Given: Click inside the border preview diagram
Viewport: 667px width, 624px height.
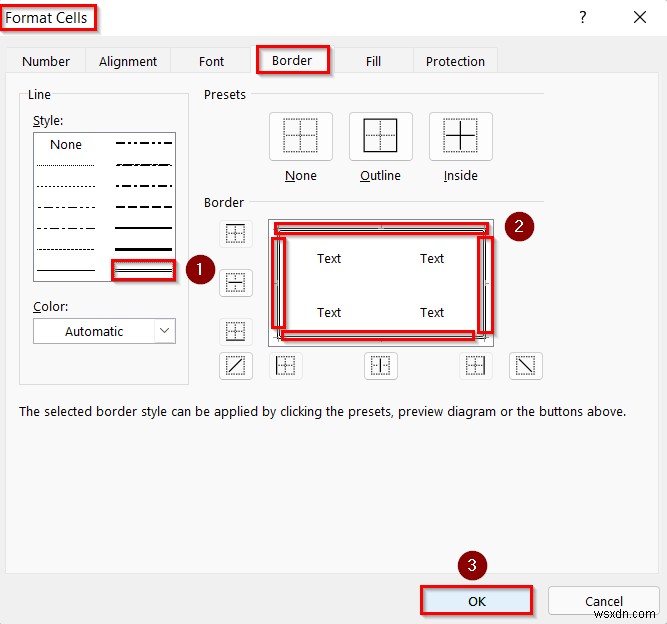Looking at the screenshot, I should (x=381, y=283).
